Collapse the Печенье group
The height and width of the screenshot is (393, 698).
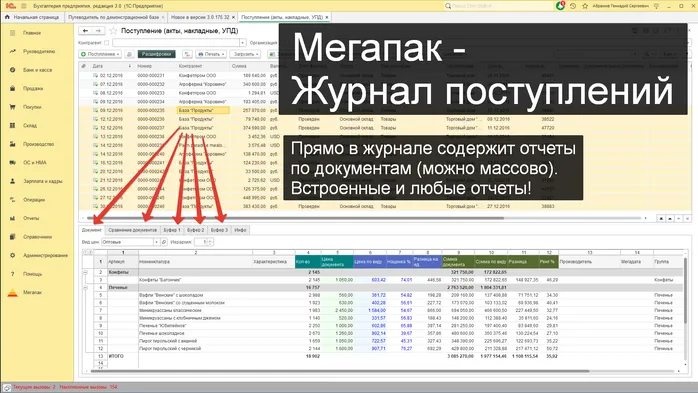point(86,288)
